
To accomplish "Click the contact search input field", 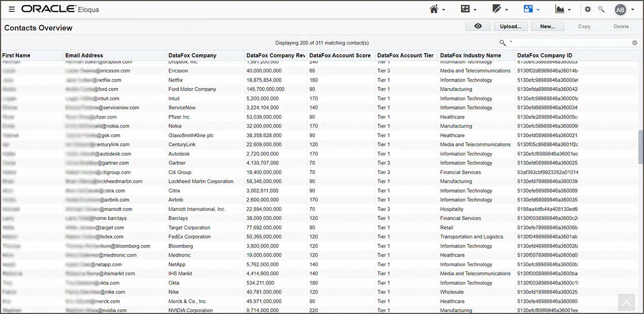I will click(569, 42).
